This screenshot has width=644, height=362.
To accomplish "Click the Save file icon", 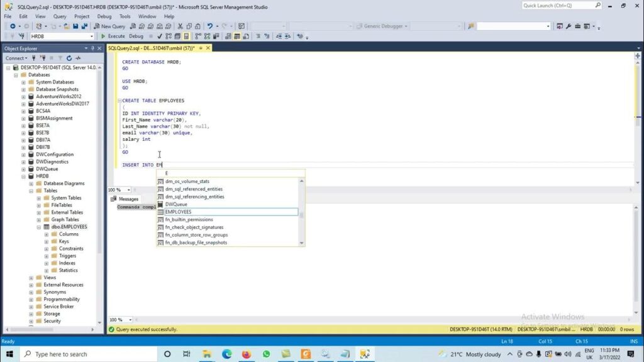I will click(75, 26).
